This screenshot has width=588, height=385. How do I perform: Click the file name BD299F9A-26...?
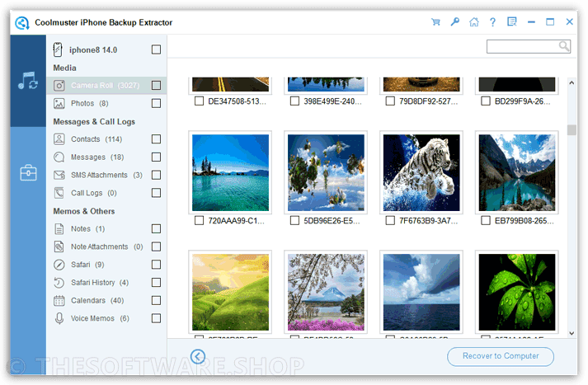coord(522,101)
